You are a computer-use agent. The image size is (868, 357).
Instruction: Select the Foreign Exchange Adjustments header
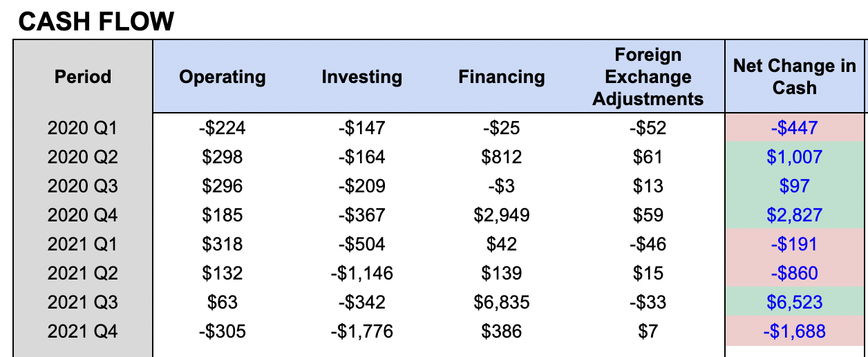(x=648, y=77)
